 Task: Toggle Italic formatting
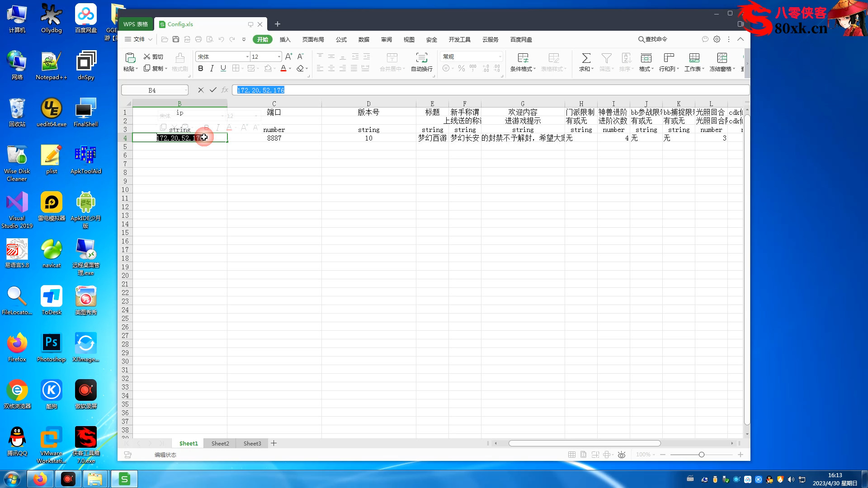tap(212, 68)
